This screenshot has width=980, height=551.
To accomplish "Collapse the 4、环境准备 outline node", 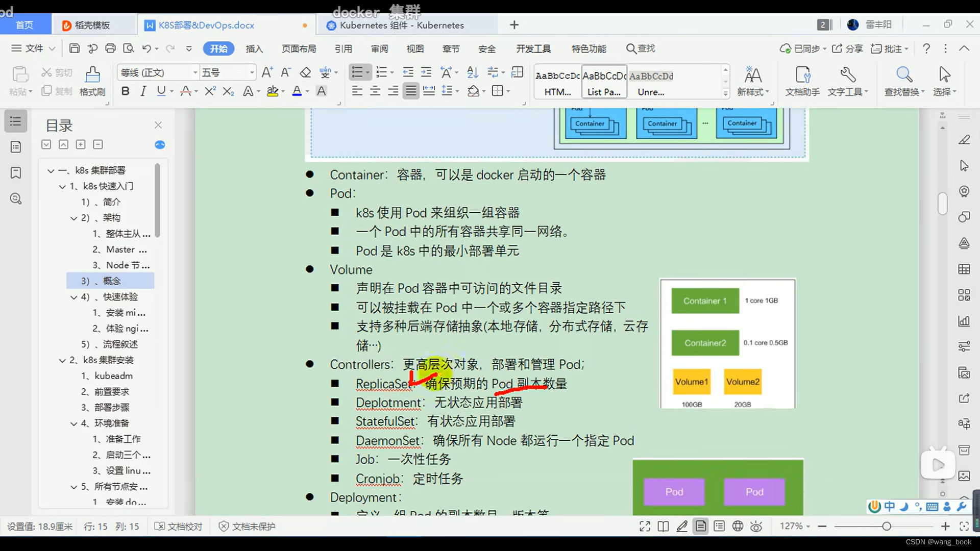I will [x=73, y=423].
